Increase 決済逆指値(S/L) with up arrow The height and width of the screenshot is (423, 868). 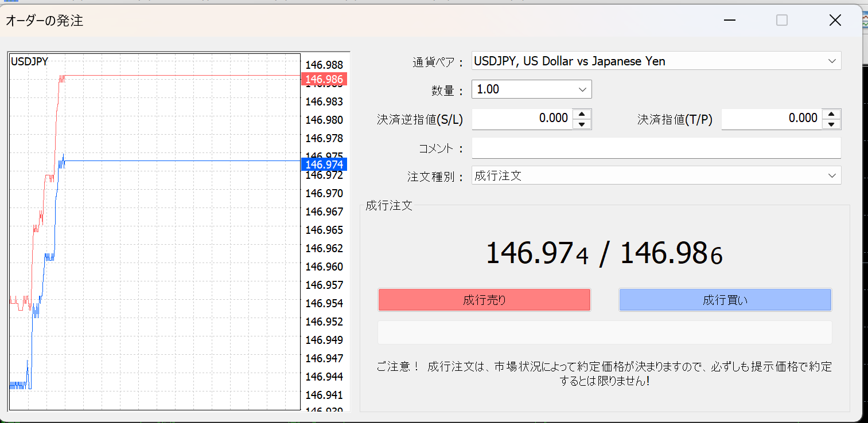click(x=582, y=114)
